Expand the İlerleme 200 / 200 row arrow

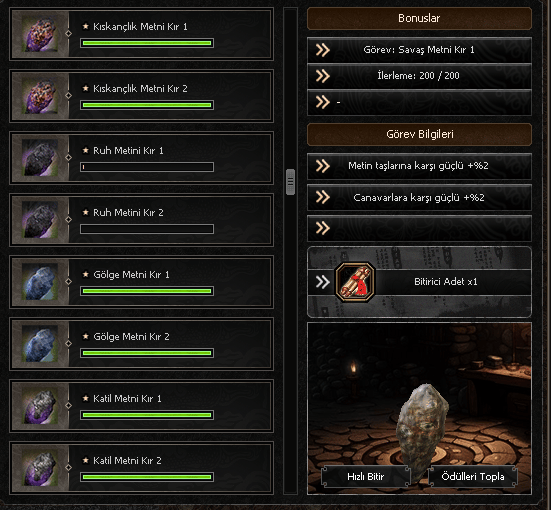[323, 76]
